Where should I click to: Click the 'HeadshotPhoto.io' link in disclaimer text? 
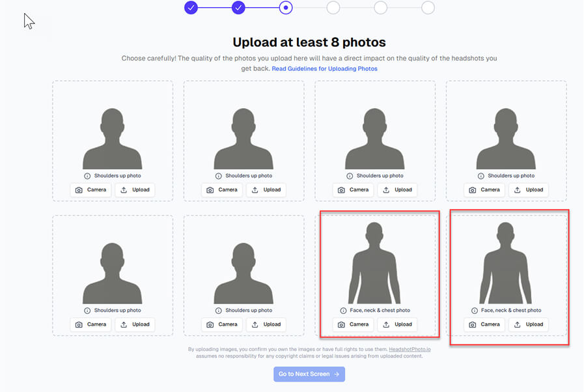(x=409, y=348)
